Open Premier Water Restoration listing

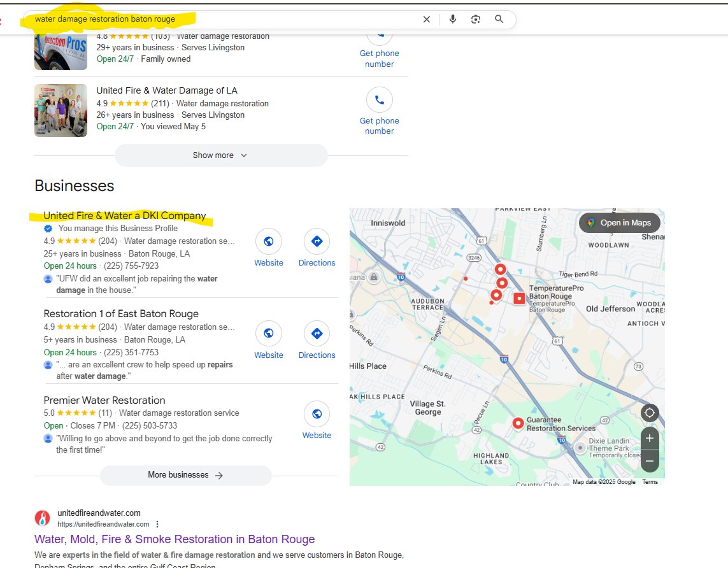[104, 400]
